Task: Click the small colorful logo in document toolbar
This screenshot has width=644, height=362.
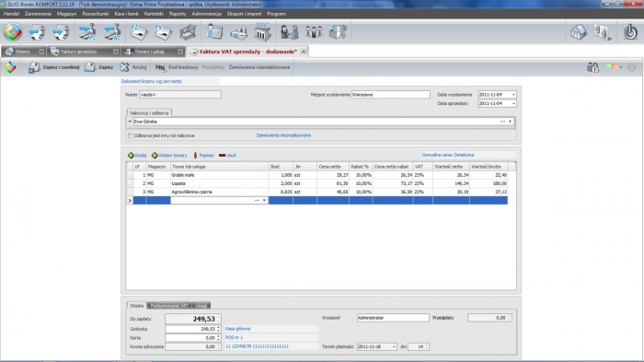Action: 10,67
